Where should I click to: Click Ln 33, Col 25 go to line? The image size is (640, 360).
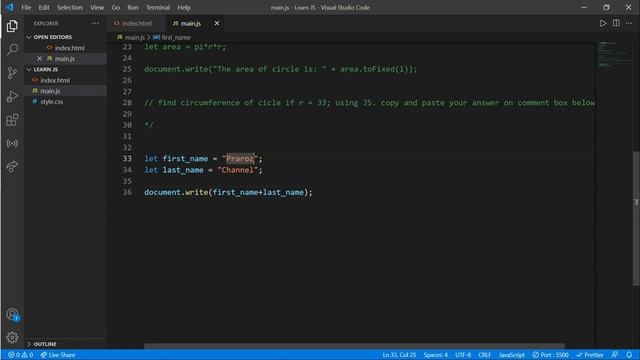click(x=399, y=355)
